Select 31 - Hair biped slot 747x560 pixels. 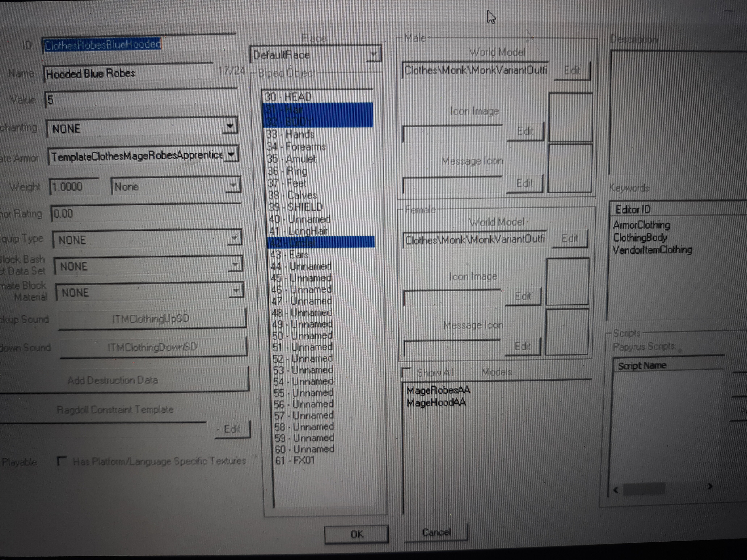[x=318, y=109]
